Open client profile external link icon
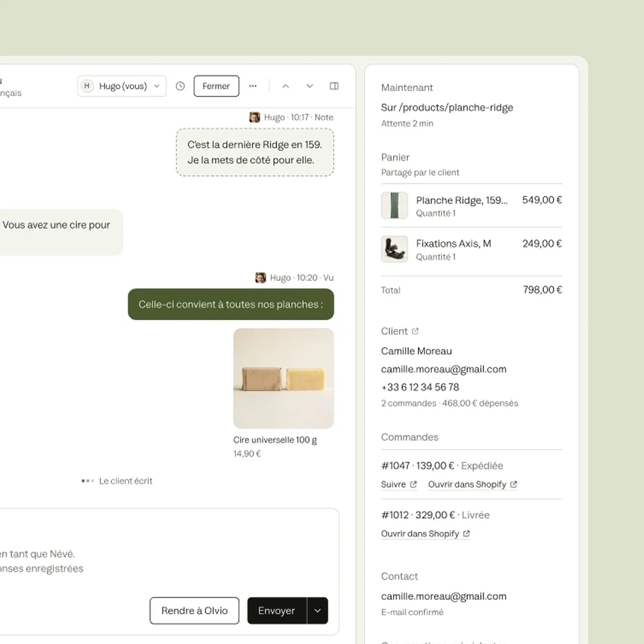 point(415,331)
